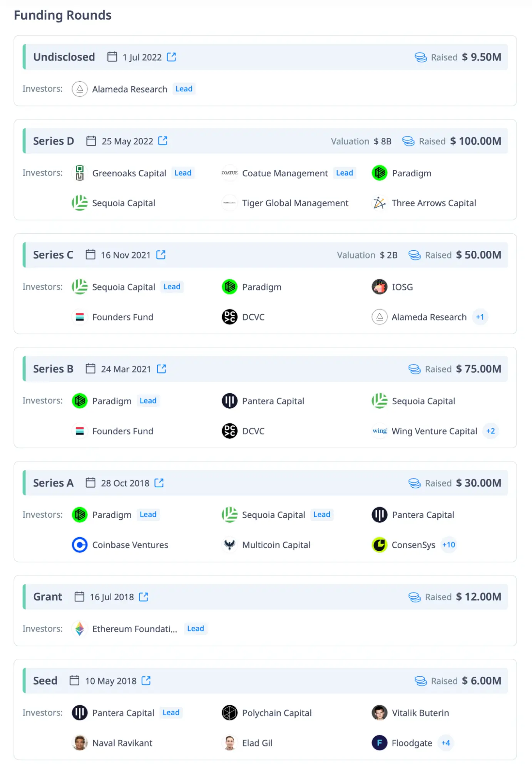Select the '25 May 2022' date
Viewport: 532px width, 770px height.
[127, 141]
